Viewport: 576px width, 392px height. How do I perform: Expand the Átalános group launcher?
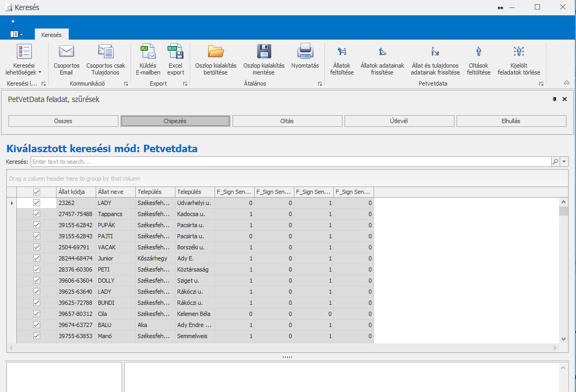pos(320,84)
